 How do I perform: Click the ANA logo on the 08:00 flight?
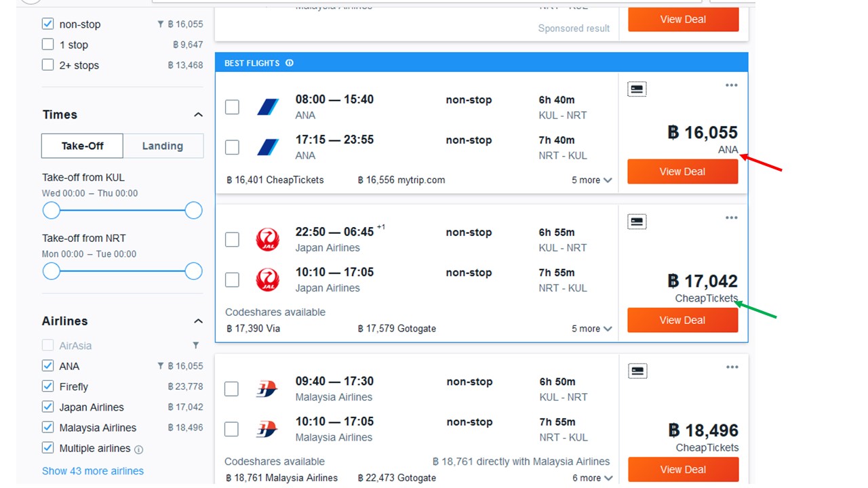click(268, 106)
